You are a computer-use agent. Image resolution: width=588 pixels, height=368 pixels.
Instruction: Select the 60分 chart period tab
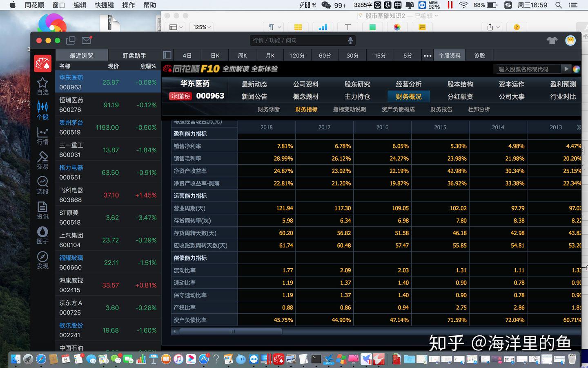coord(325,55)
